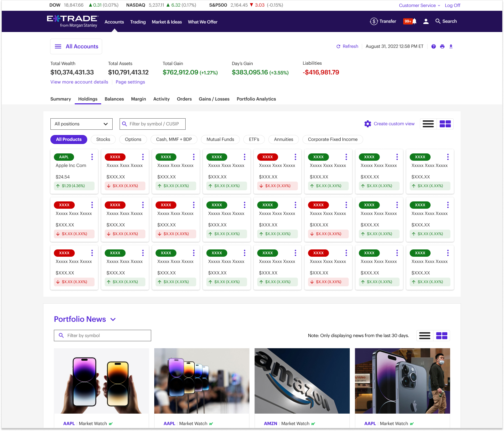Click the Liabilities value -$416,981.79

(321, 72)
